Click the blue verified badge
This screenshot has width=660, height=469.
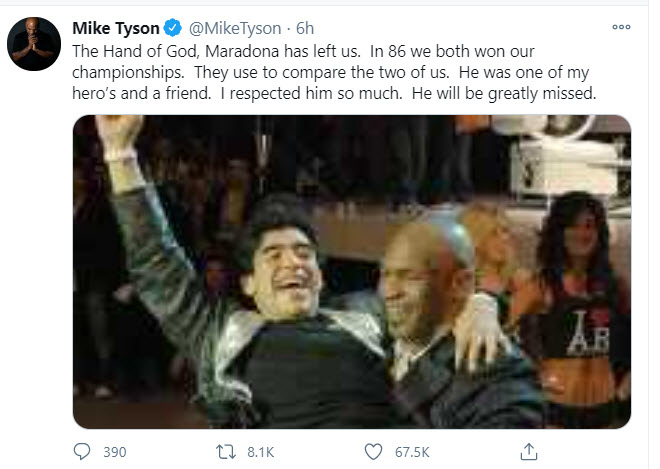point(173,28)
